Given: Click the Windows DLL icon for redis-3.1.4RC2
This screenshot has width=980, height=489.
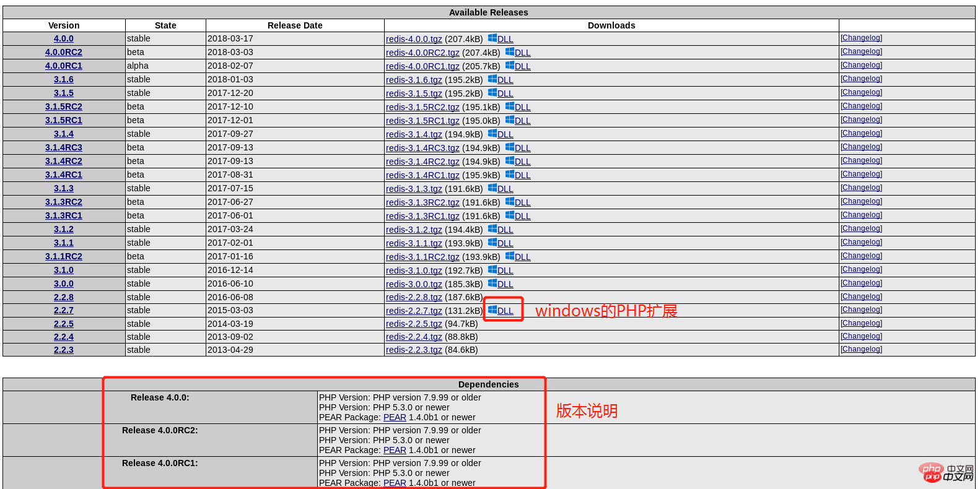Looking at the screenshot, I should 510,161.
